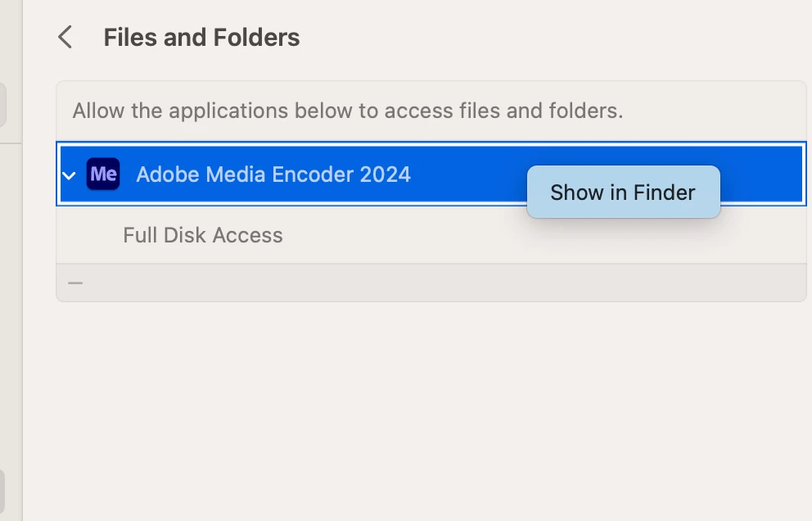Select the Adobe Media Encoder 2024 name label

(x=273, y=174)
